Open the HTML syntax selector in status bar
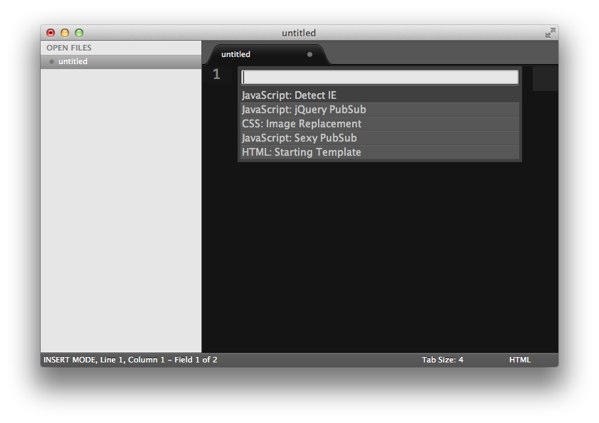Screen dimensions: 599x423 520,360
